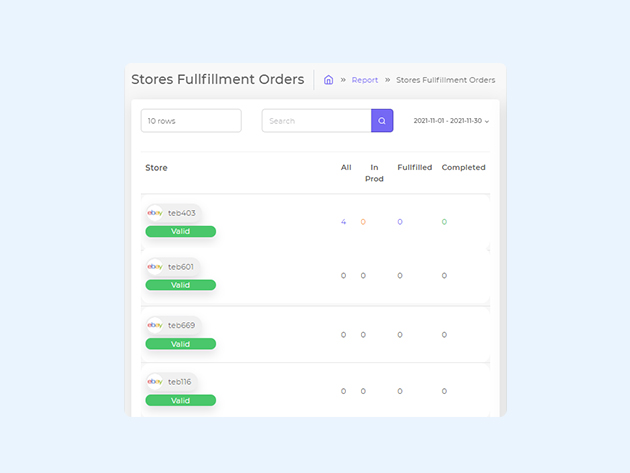Click the purple search magnifier button
630x473 pixels.
(382, 121)
